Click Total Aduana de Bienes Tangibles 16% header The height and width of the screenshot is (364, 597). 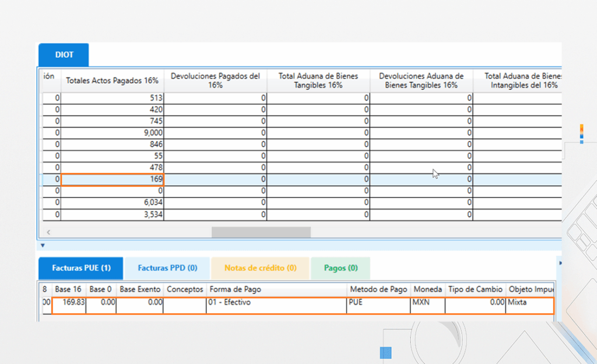click(318, 80)
